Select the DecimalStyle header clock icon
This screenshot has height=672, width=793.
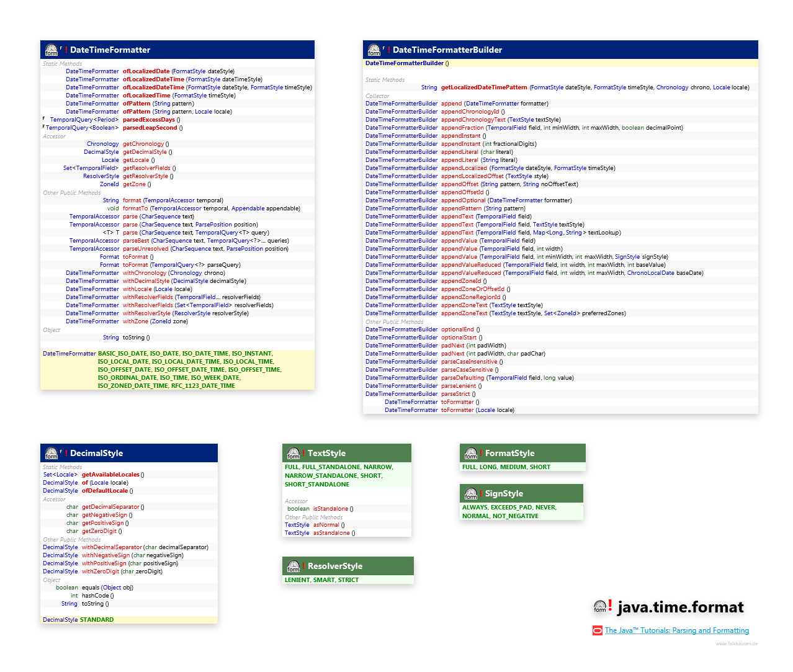click(50, 453)
